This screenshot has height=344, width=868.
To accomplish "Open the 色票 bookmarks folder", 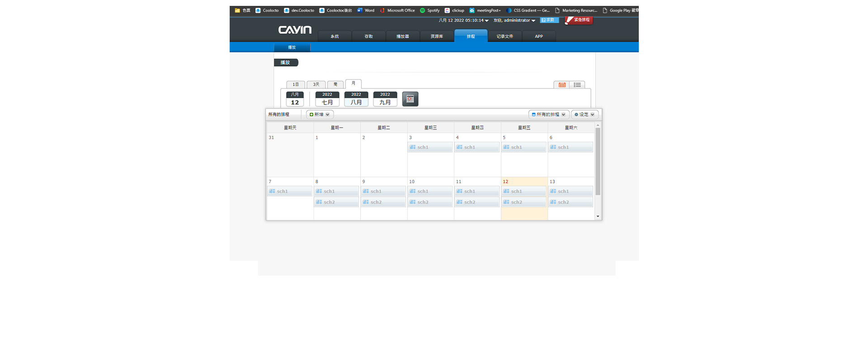I will pyautogui.click(x=243, y=10).
